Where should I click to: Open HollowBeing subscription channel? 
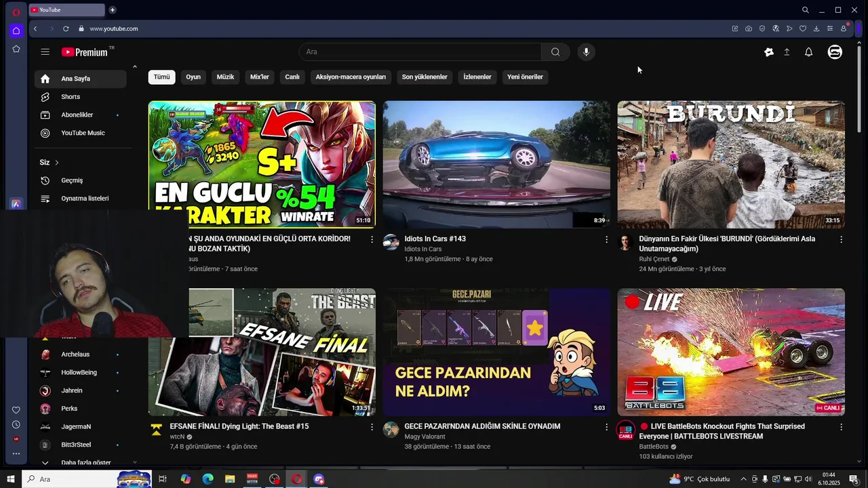[81, 373]
